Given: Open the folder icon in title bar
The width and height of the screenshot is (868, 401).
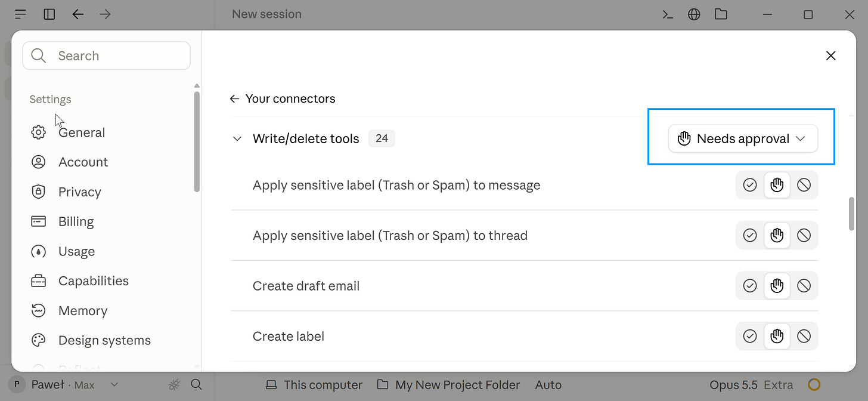Looking at the screenshot, I should pos(721,14).
